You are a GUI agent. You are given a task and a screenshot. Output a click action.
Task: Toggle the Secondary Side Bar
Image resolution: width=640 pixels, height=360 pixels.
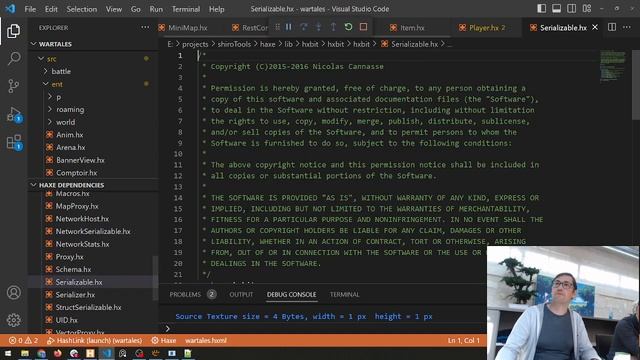pyautogui.click(x=571, y=9)
